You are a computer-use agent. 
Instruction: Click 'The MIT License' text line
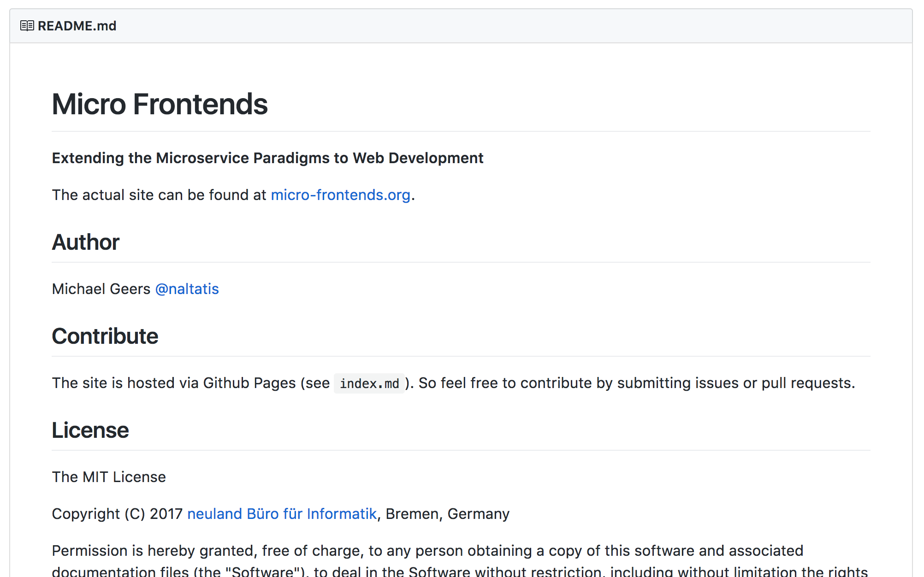point(109,477)
